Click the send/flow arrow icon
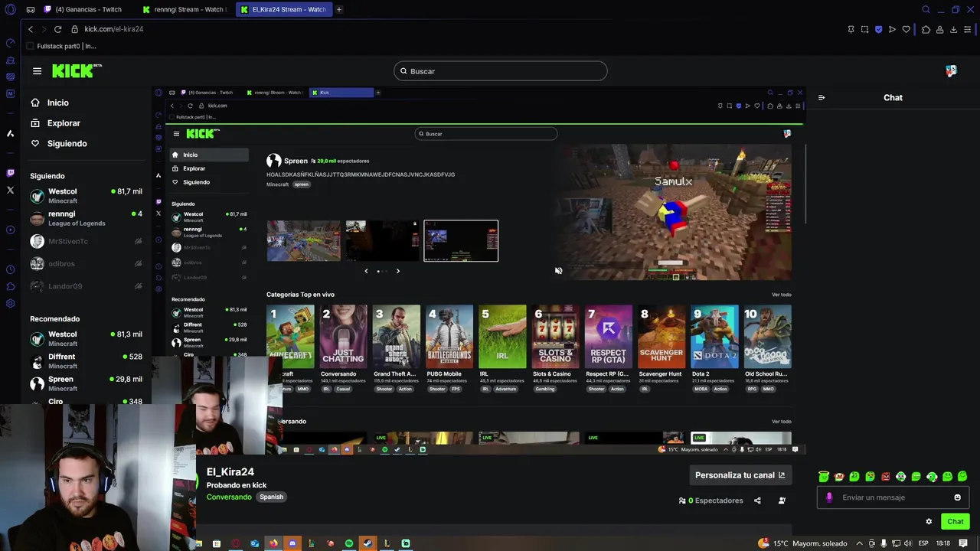This screenshot has width=980, height=551. coord(892,29)
